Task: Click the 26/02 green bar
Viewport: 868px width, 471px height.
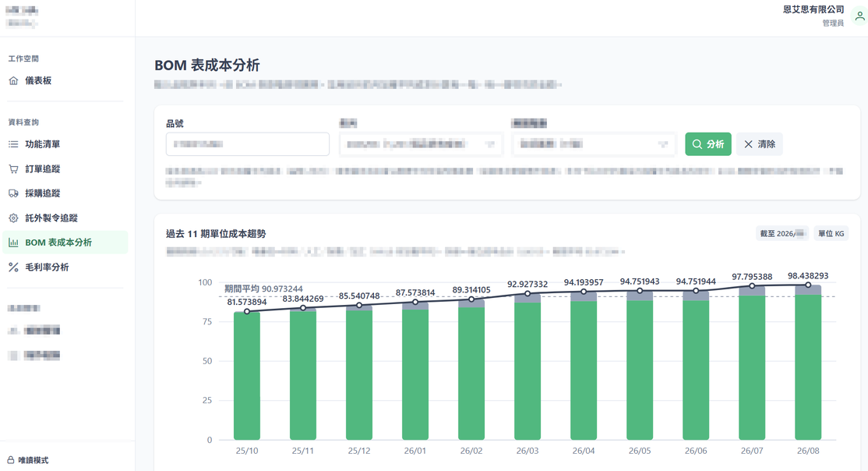Action: click(x=471, y=374)
